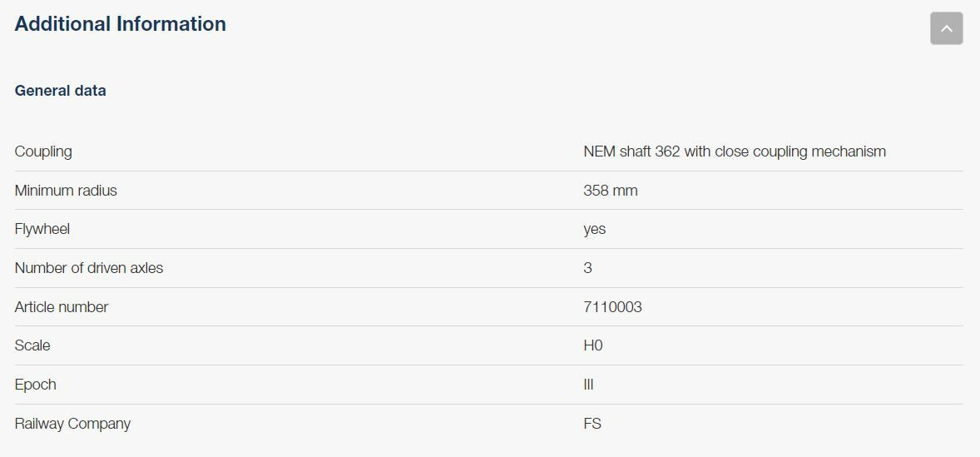Click the Additional Information heading
The width and height of the screenshot is (980, 457).
[121, 24]
